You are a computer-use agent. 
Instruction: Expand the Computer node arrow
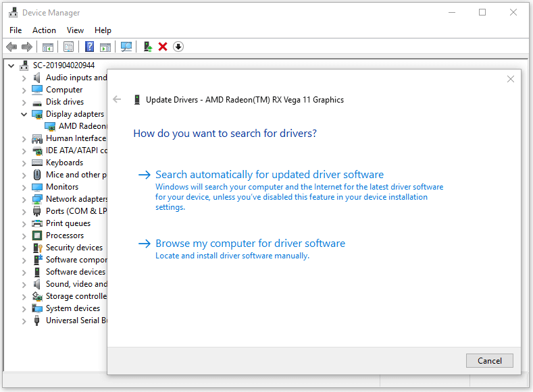(x=24, y=90)
